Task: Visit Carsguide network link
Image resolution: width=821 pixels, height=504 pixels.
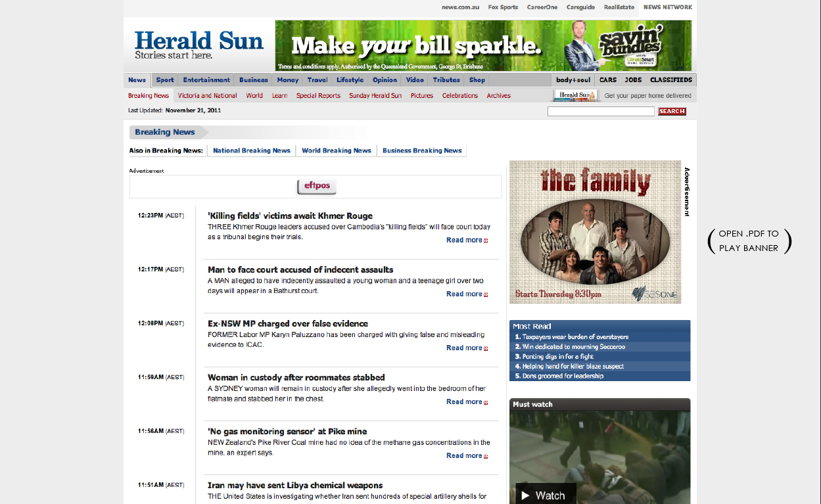Action: click(x=580, y=8)
